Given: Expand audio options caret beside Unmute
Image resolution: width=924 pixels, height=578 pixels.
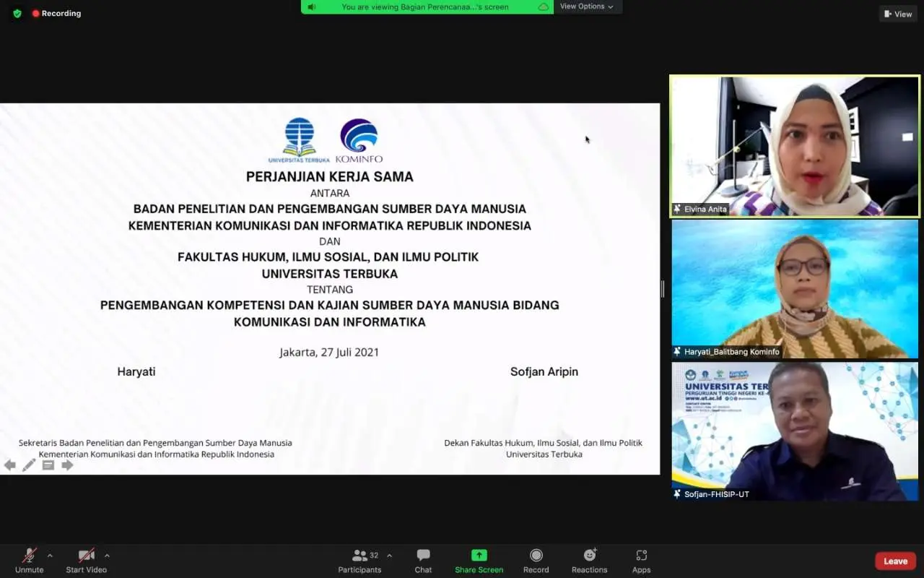Looking at the screenshot, I should tap(50, 556).
